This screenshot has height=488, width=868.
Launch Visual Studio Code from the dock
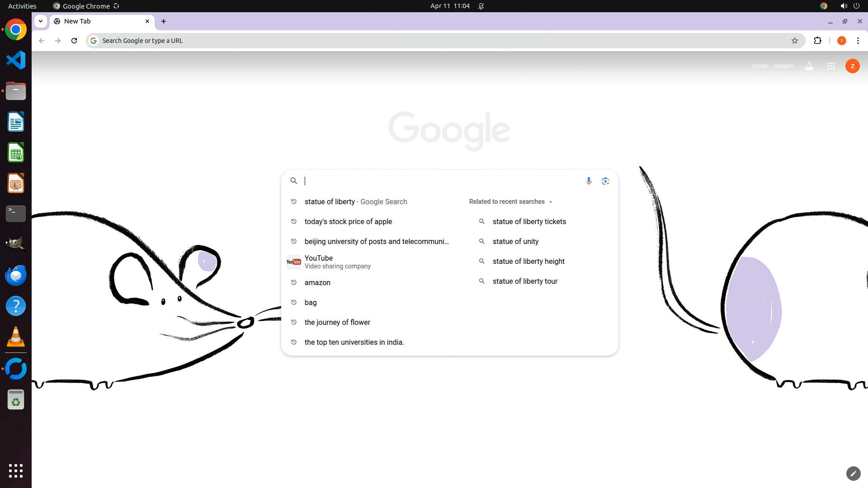coord(16,60)
